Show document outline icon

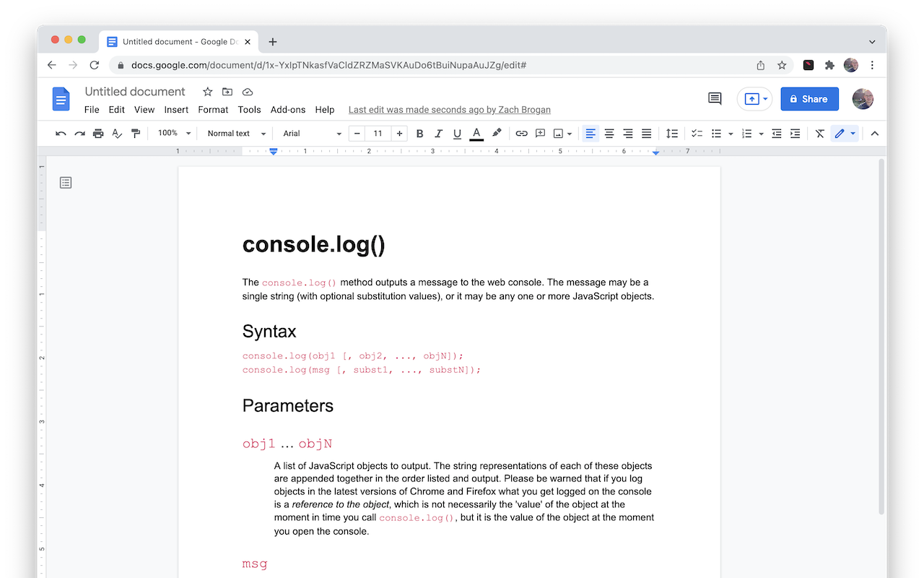coord(66,183)
